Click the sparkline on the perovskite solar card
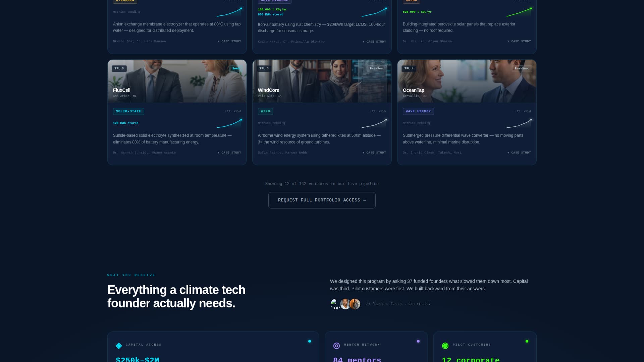Image resolution: width=644 pixels, height=362 pixels. click(x=519, y=12)
